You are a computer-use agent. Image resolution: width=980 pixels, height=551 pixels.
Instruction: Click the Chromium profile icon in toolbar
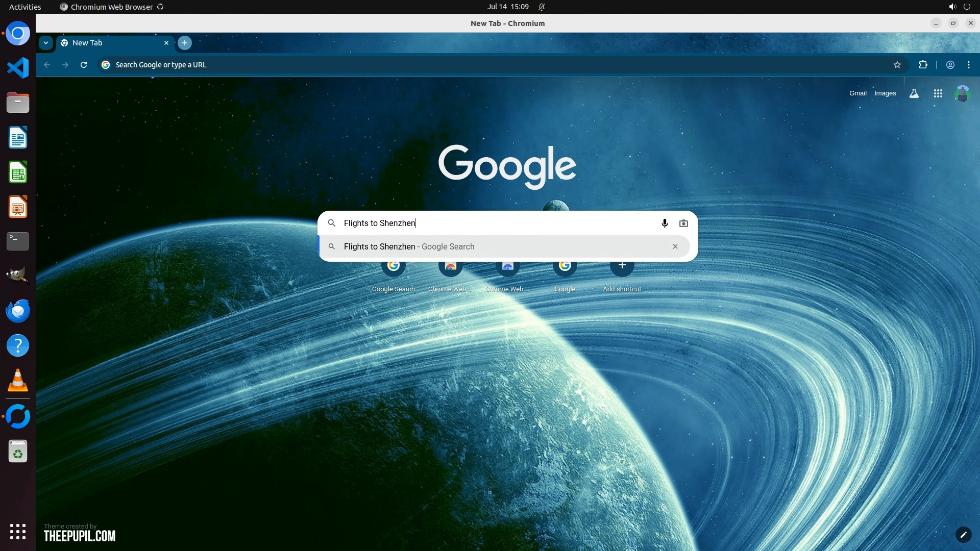pyautogui.click(x=950, y=65)
